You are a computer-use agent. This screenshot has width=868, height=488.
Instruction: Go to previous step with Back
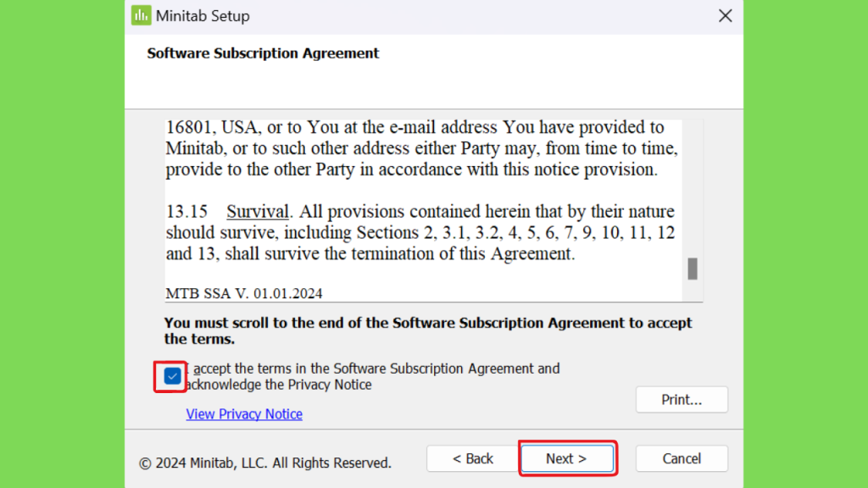click(473, 458)
